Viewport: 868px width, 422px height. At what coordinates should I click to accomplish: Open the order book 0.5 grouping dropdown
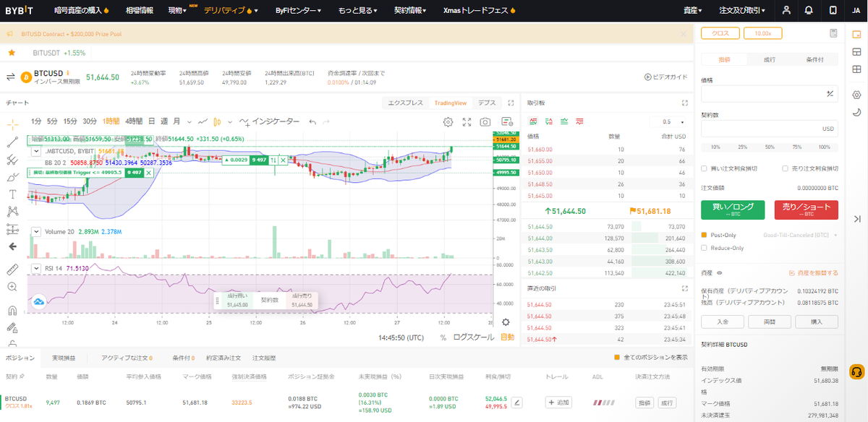(669, 122)
